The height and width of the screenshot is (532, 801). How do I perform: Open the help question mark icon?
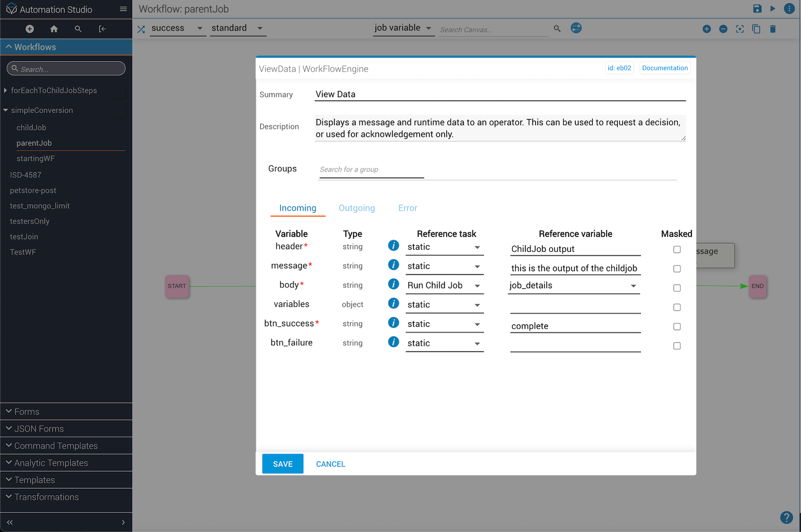[786, 517]
